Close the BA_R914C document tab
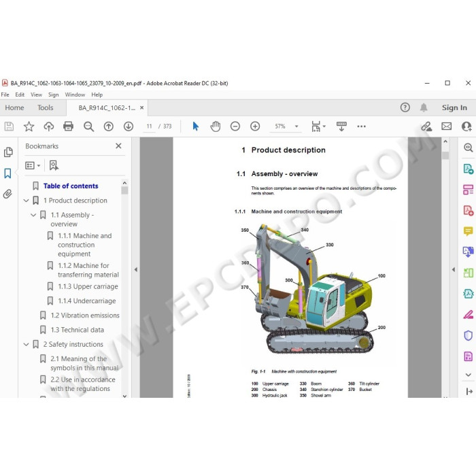This screenshot has width=476, height=476. [x=141, y=107]
